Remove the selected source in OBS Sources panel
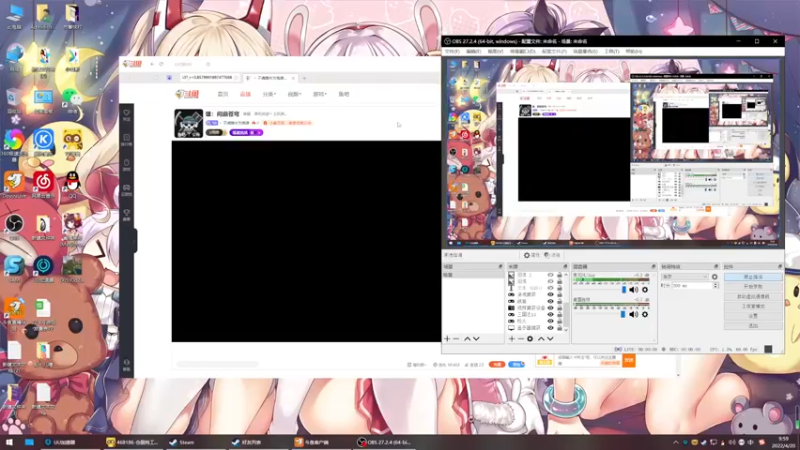Screen dimensions: 800x450 tap(521, 339)
